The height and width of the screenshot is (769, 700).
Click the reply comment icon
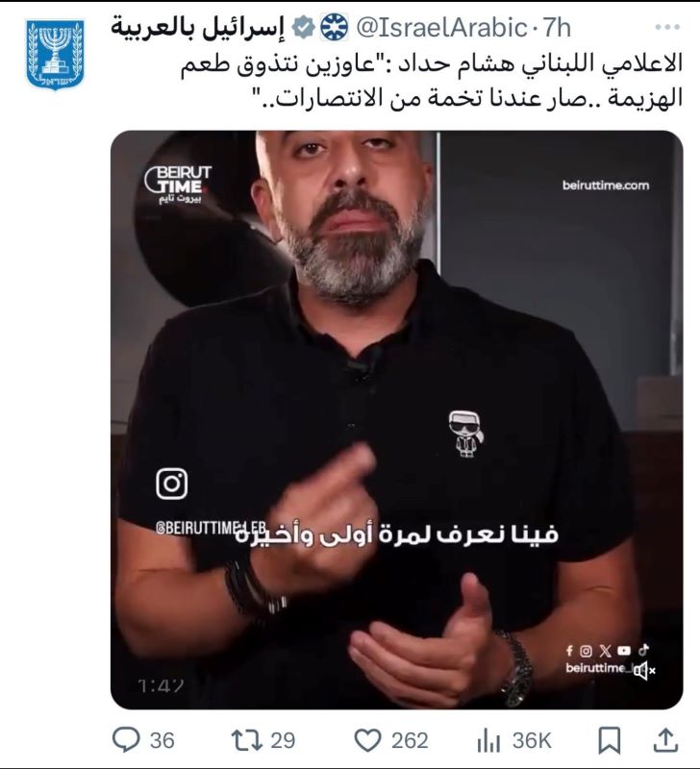pyautogui.click(x=126, y=740)
